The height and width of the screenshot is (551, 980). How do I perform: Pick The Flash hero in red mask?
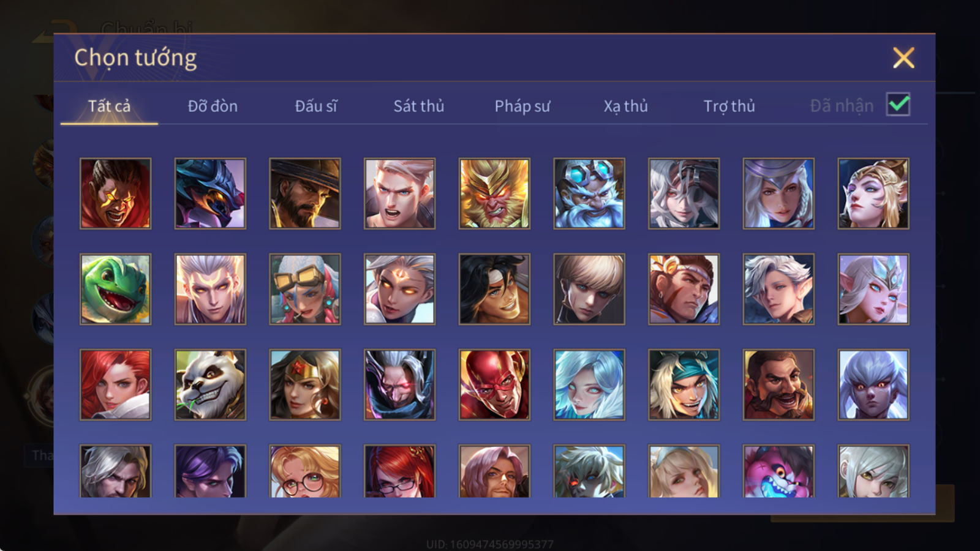494,384
